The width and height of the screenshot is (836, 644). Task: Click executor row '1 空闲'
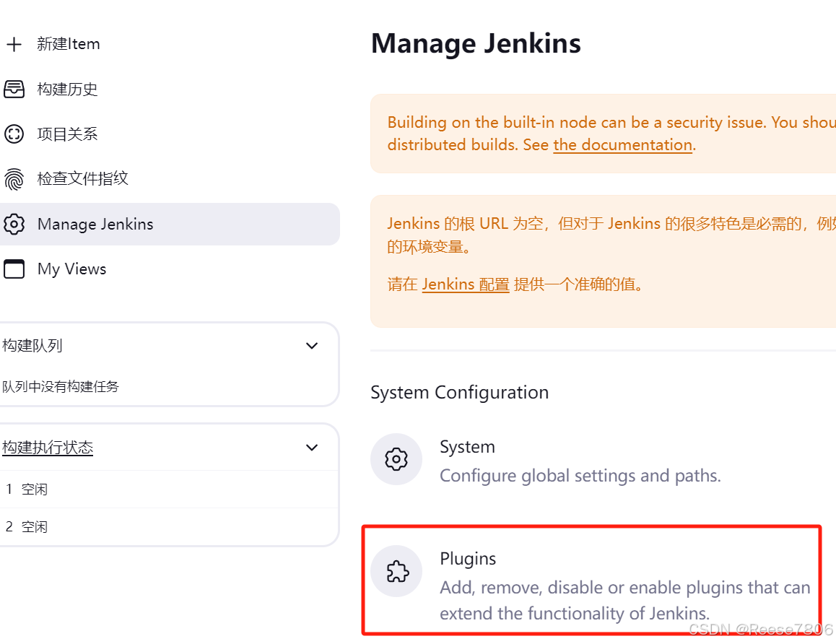[x=168, y=489]
